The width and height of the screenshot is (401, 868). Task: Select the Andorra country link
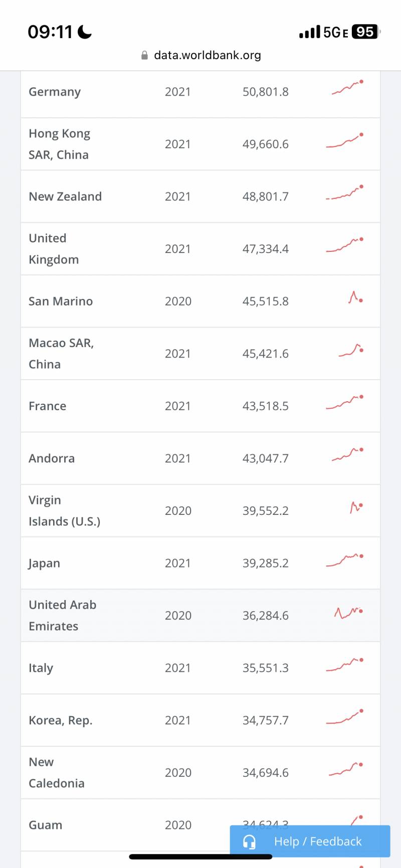[52, 458]
